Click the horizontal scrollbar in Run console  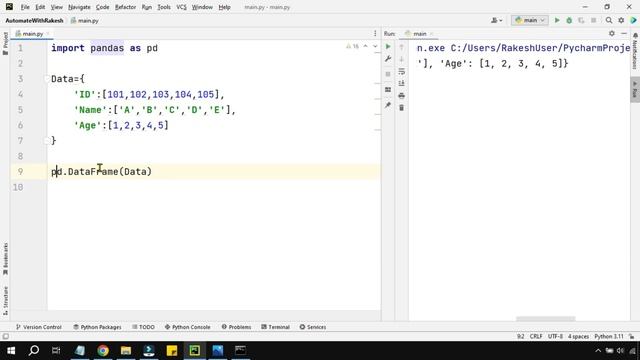pos(545,319)
